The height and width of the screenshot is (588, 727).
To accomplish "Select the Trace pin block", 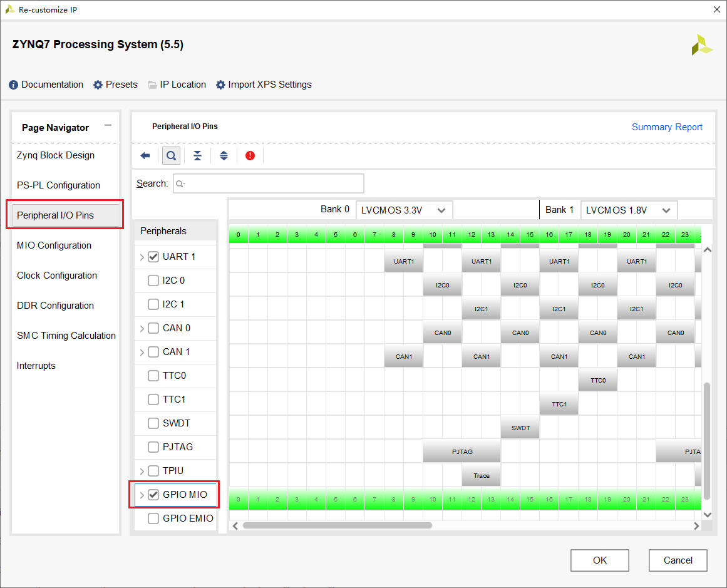I will click(482, 475).
